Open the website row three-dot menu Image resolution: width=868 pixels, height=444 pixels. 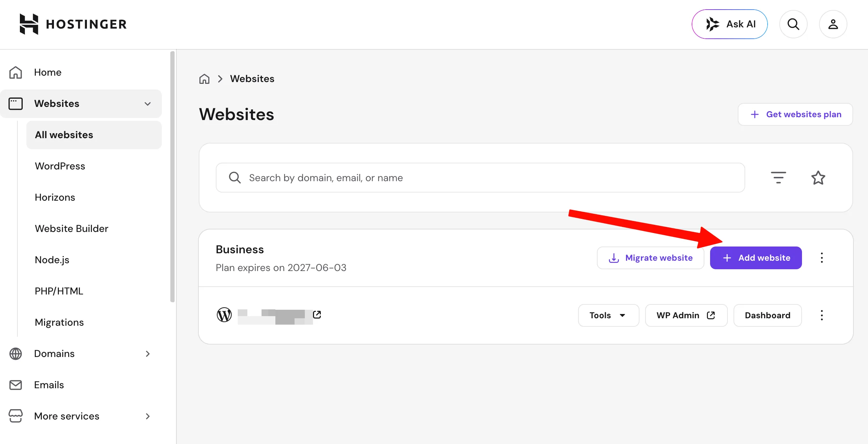pyautogui.click(x=822, y=315)
